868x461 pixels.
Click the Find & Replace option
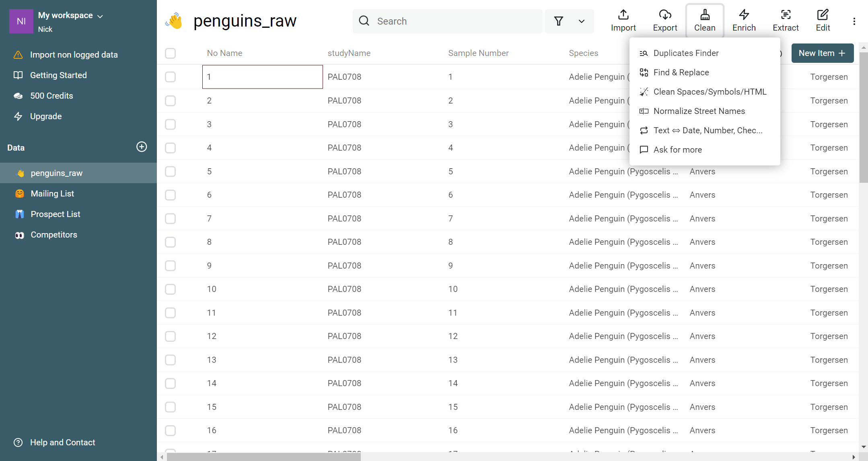point(681,72)
